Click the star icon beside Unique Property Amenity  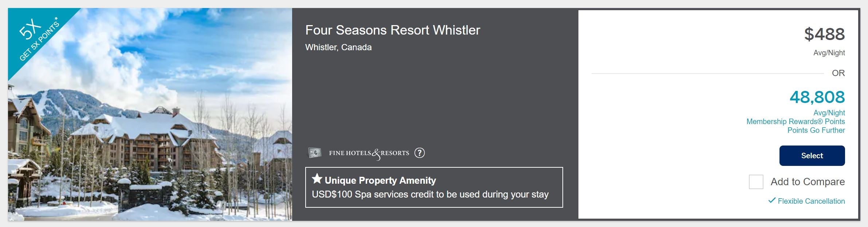pyautogui.click(x=317, y=179)
